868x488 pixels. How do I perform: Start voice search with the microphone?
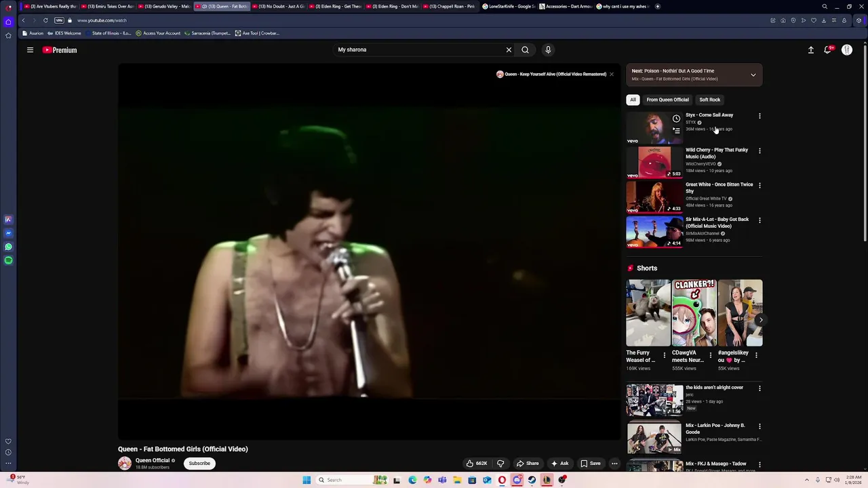[548, 49]
